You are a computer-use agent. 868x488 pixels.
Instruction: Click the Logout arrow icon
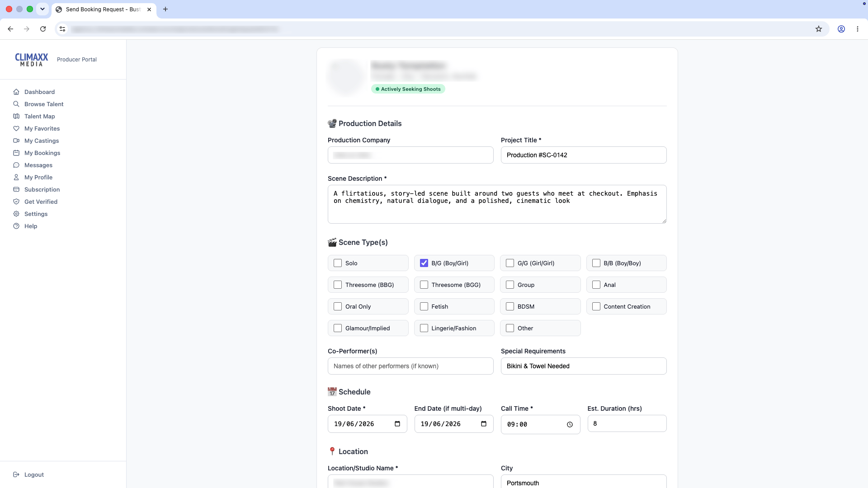click(x=16, y=474)
